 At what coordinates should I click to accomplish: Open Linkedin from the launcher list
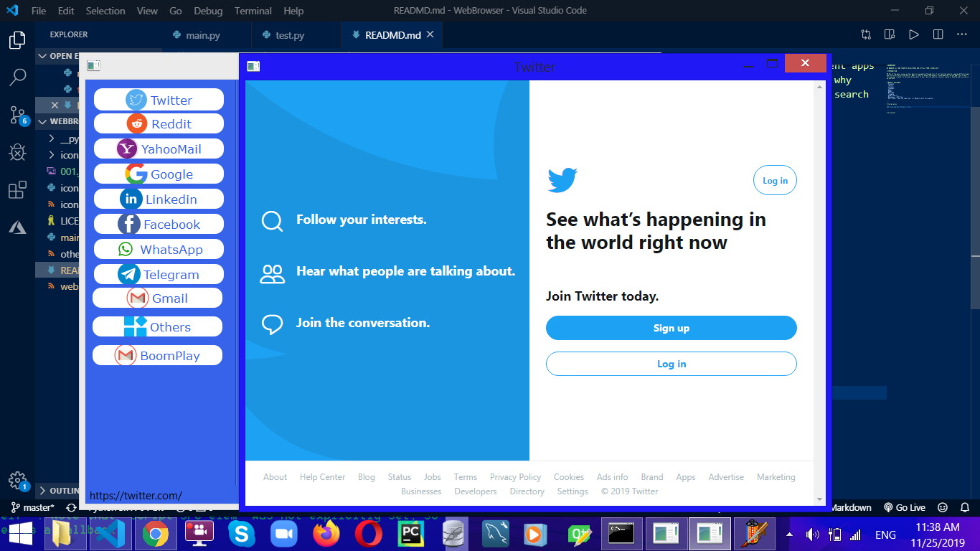pyautogui.click(x=159, y=199)
